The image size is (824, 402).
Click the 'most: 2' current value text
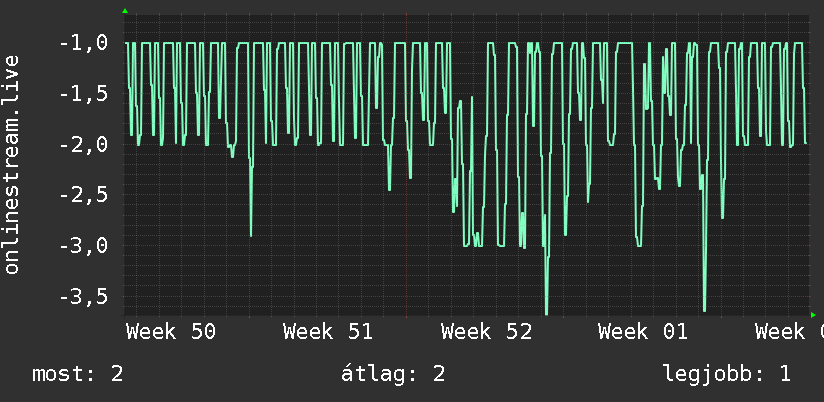point(78,374)
